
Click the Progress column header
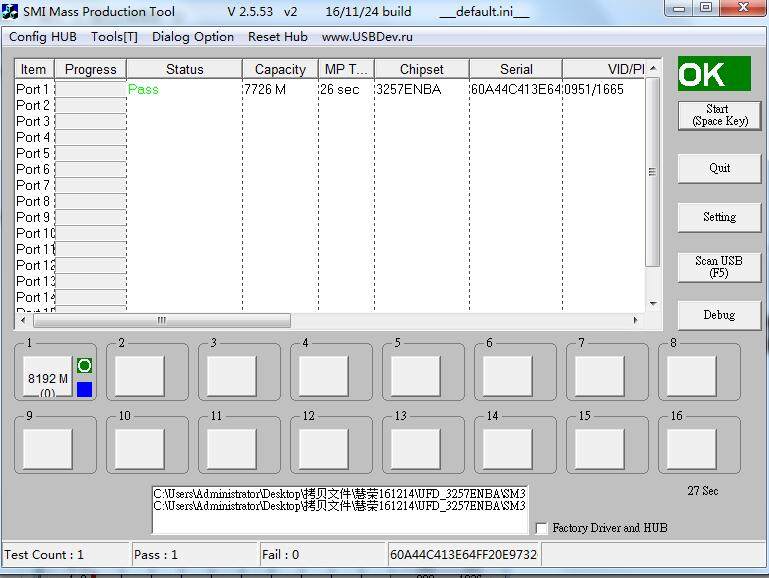(x=90, y=69)
